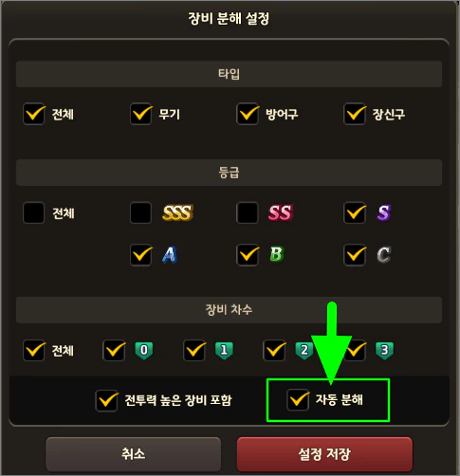Toggle 전투력 높은 장비 포함 checkbox
The height and width of the screenshot is (476, 460).
(x=106, y=401)
